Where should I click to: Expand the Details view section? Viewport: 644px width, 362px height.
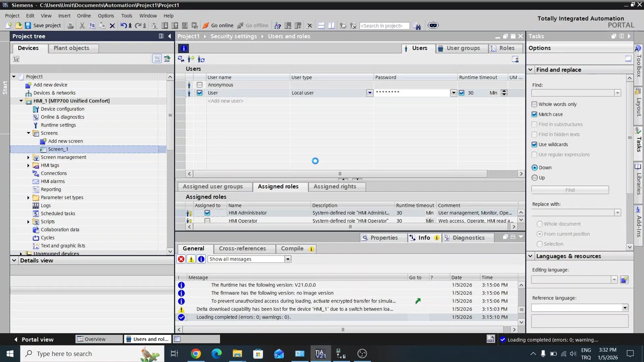click(x=14, y=261)
